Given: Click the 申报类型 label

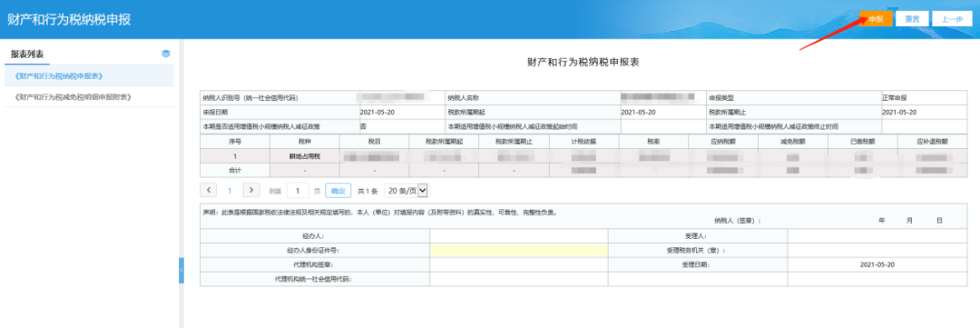Looking at the screenshot, I should 720,98.
